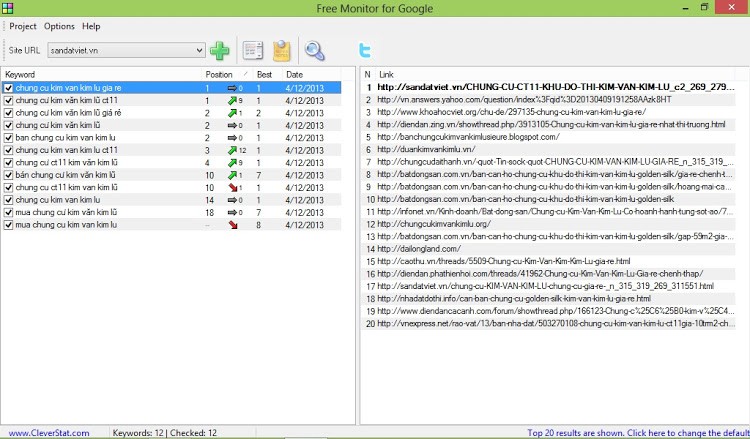This screenshot has width=750, height=439.
Task: Click green up arrow for 'chung cu kim van kim lu ct11'
Action: pos(232,150)
